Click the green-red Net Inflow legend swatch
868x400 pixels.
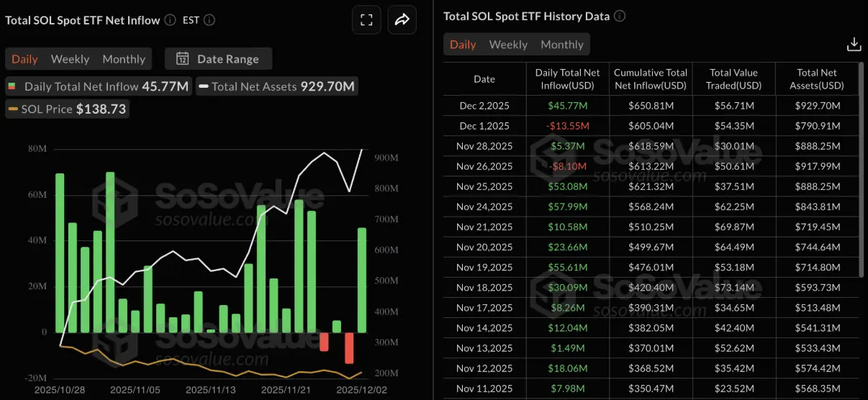12,86
